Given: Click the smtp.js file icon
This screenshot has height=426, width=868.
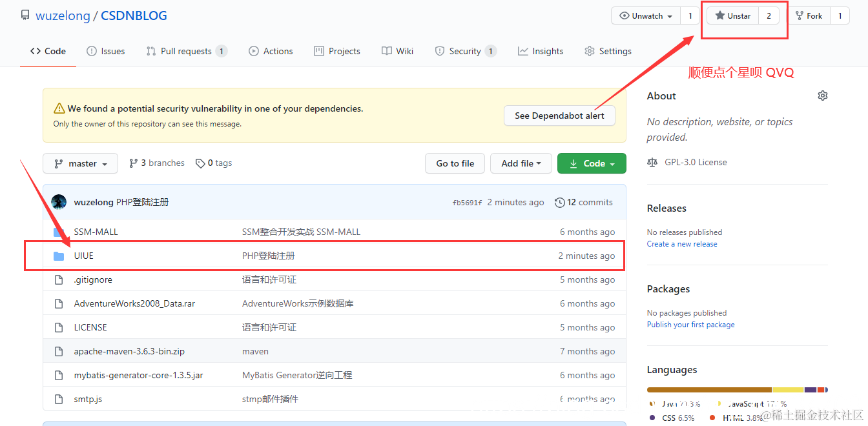Looking at the screenshot, I should tap(59, 399).
